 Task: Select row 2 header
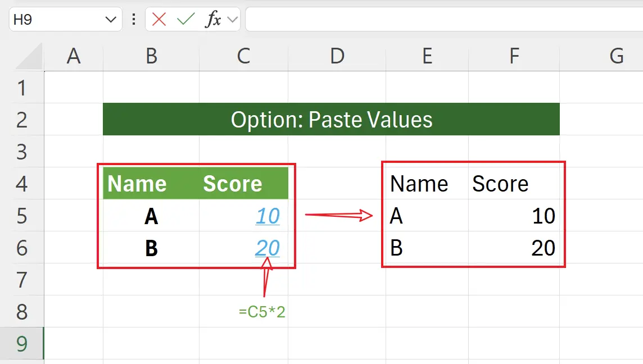21,119
